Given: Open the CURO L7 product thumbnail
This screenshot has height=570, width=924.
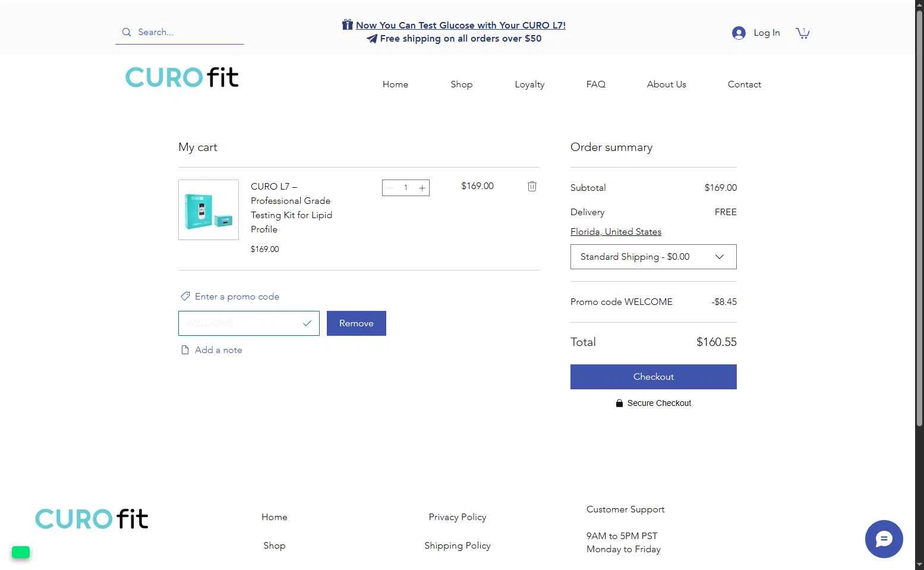Looking at the screenshot, I should tap(209, 210).
